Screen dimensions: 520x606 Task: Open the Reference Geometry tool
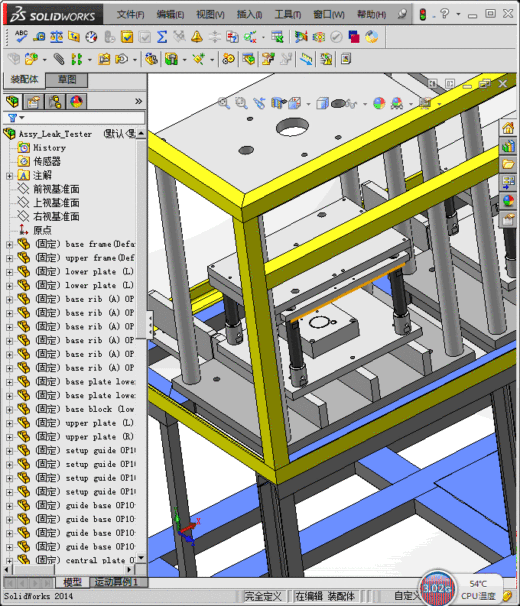[198, 59]
